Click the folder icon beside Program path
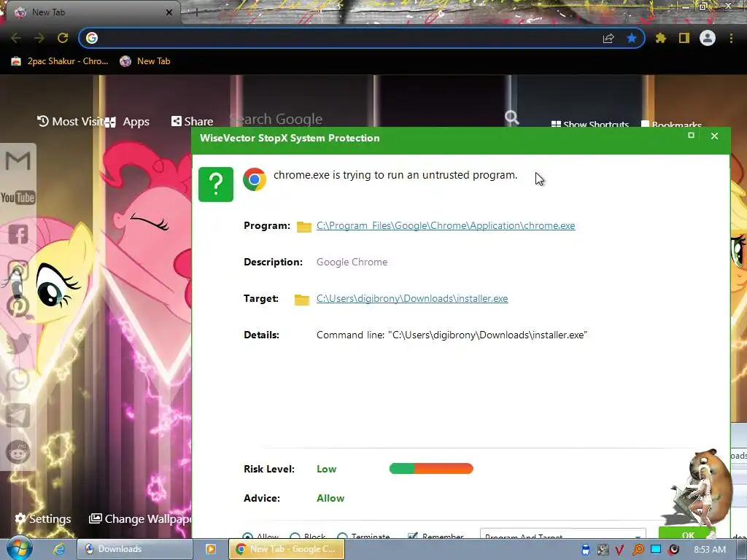747x560 pixels. 304,227
